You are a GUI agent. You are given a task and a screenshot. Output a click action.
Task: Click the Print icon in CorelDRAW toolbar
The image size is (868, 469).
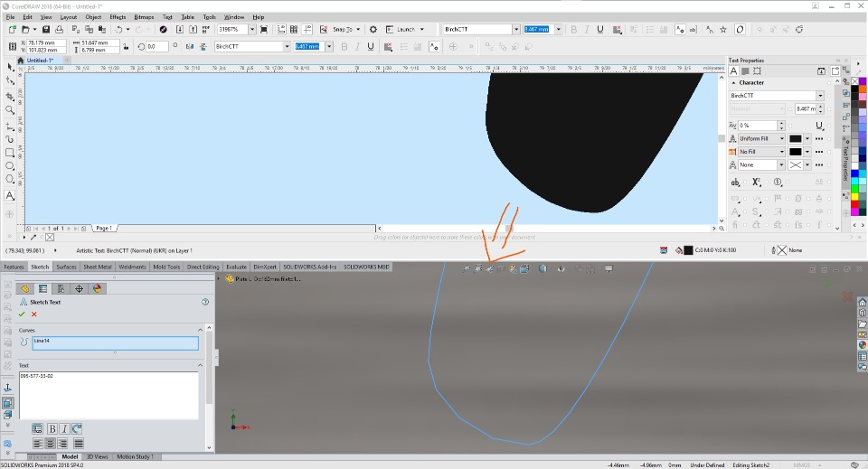coord(59,29)
